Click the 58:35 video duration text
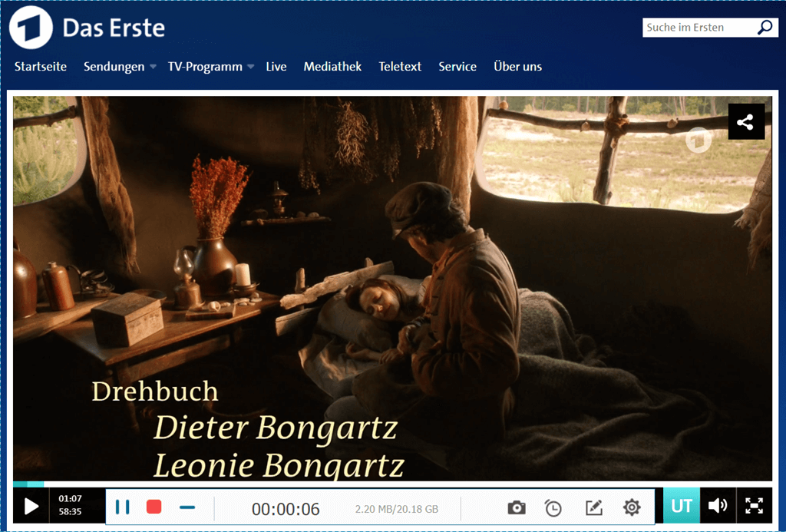 point(70,512)
